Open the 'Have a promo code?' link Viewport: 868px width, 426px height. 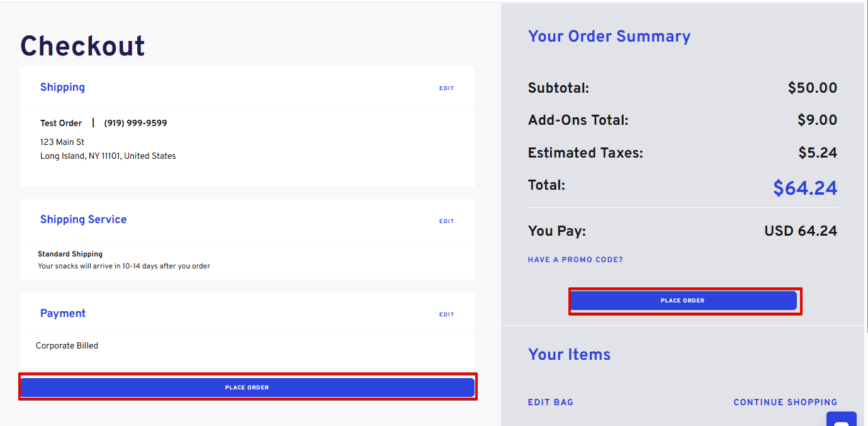(x=575, y=260)
